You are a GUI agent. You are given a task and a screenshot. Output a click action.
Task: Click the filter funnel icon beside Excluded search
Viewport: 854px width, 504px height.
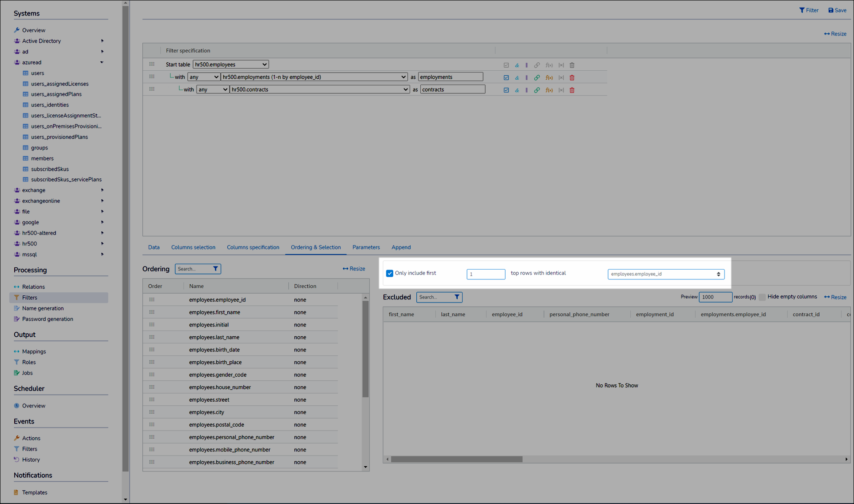[457, 297]
